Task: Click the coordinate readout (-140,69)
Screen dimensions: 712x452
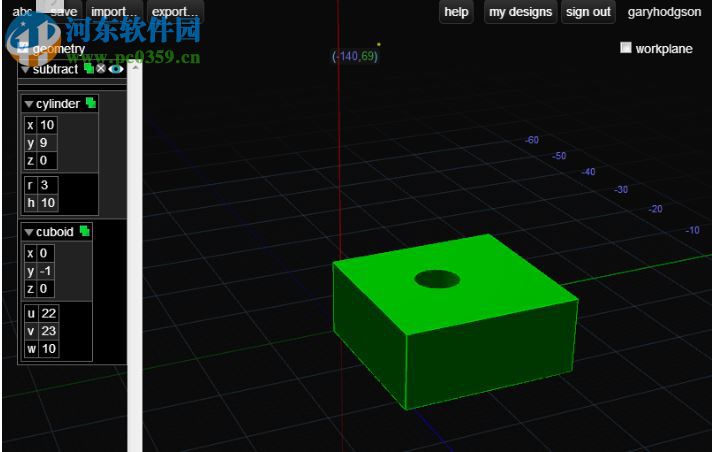Action: (x=355, y=56)
